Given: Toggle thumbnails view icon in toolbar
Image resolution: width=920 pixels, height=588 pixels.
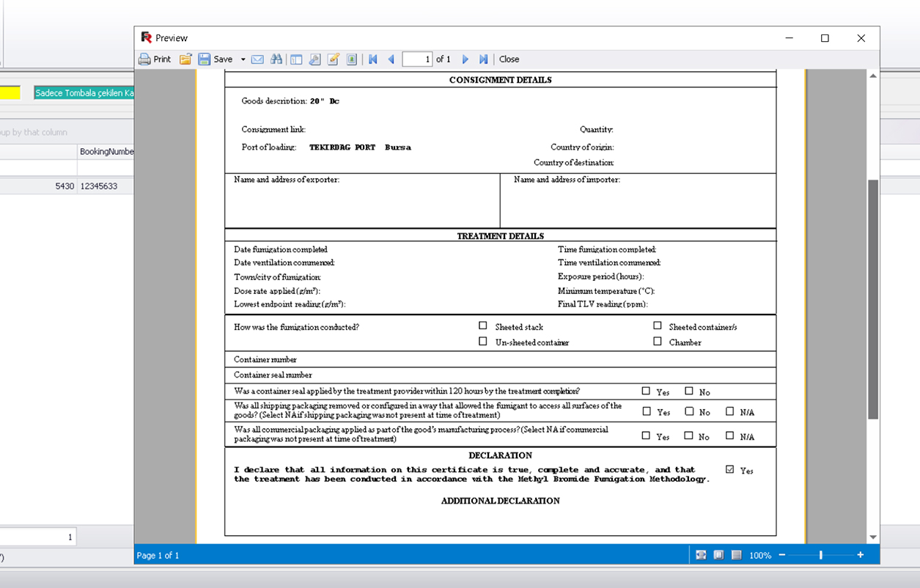Looking at the screenshot, I should (x=352, y=59).
